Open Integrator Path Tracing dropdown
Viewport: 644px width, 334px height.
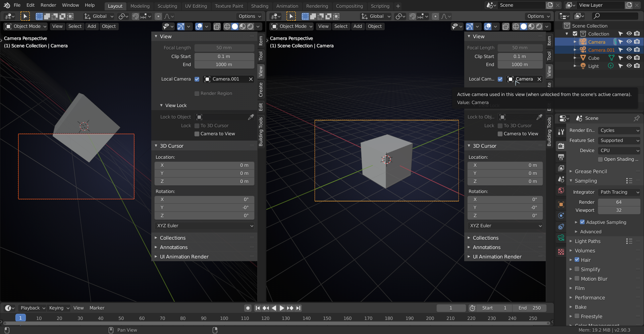tap(619, 192)
